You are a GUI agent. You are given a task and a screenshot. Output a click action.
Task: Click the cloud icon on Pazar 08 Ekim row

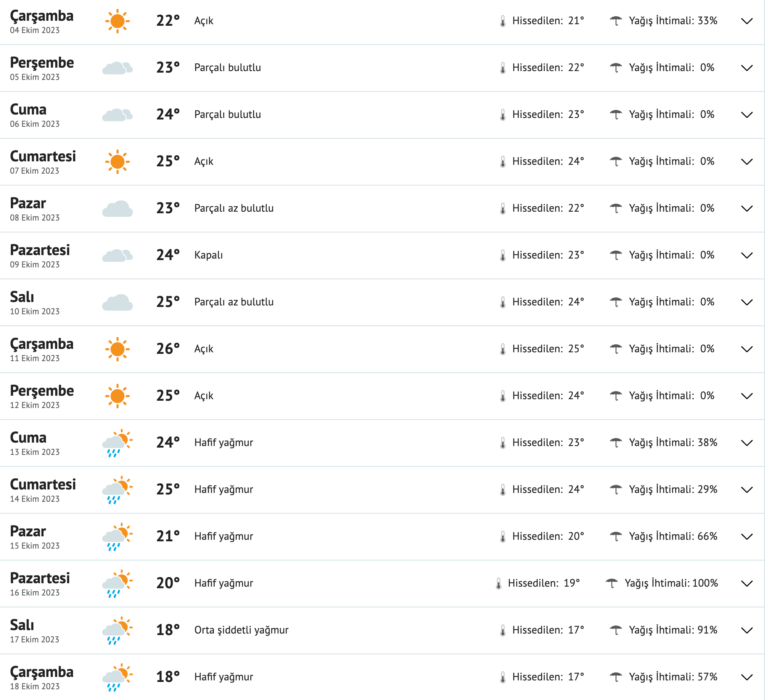pos(118,208)
